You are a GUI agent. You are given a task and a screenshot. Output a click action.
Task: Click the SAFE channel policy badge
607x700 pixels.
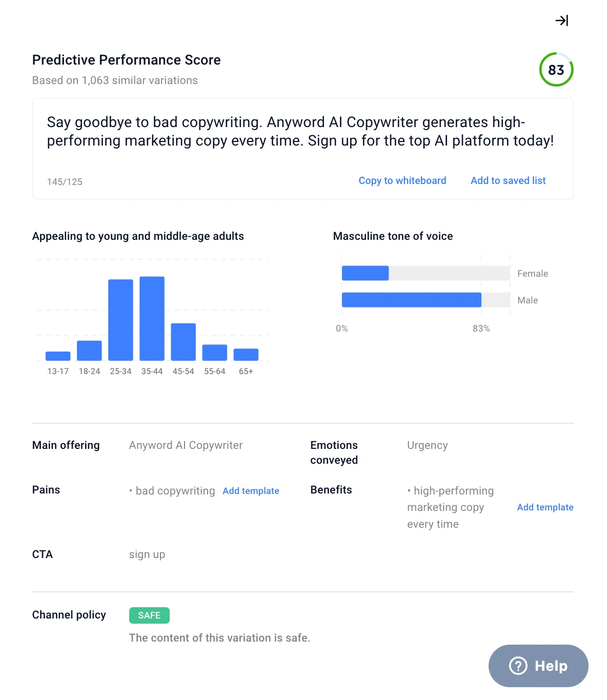tap(149, 615)
